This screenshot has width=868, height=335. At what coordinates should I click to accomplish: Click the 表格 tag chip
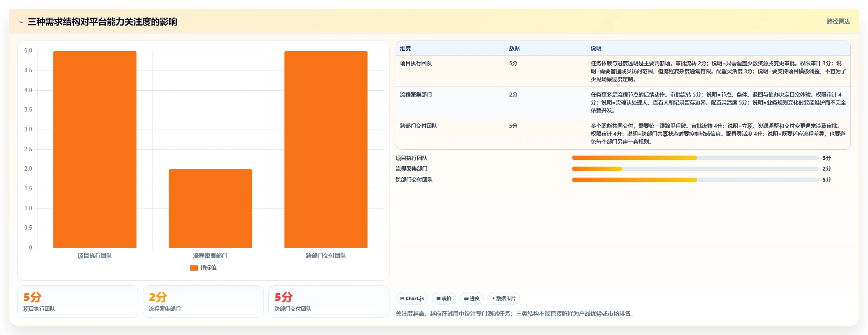[444, 298]
